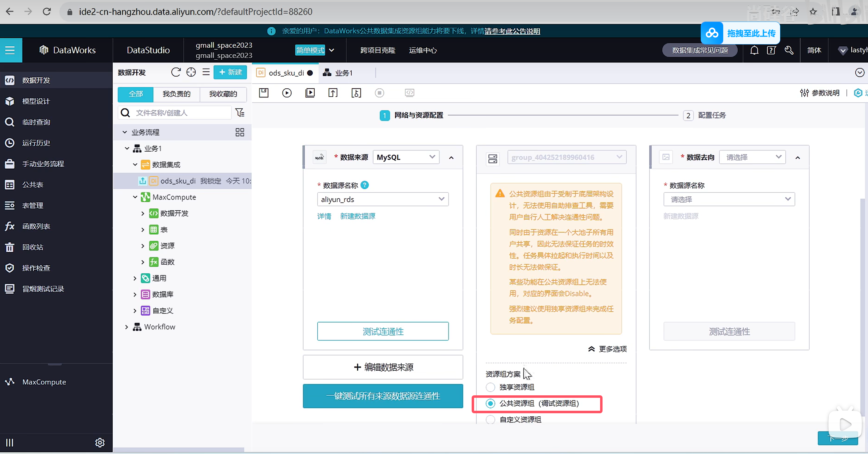Open the filter icon beside search
This screenshot has width=868, height=454.
pyautogui.click(x=240, y=112)
